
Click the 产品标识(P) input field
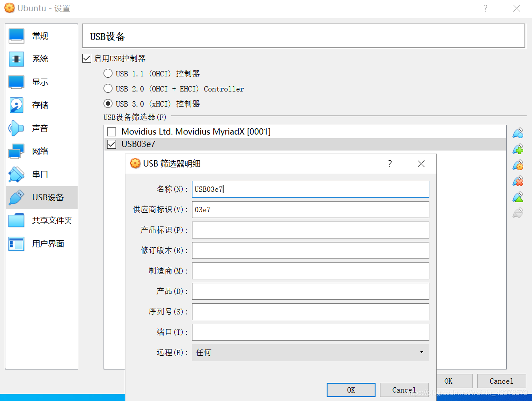(x=311, y=230)
